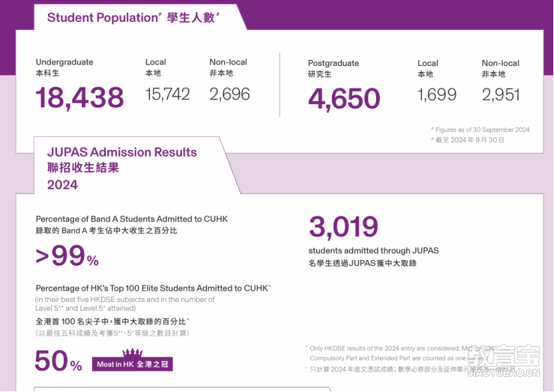Viewport: 554px width, 392px height.
Task: Click the year '2024' under JUPAS heading
Action: (x=63, y=185)
